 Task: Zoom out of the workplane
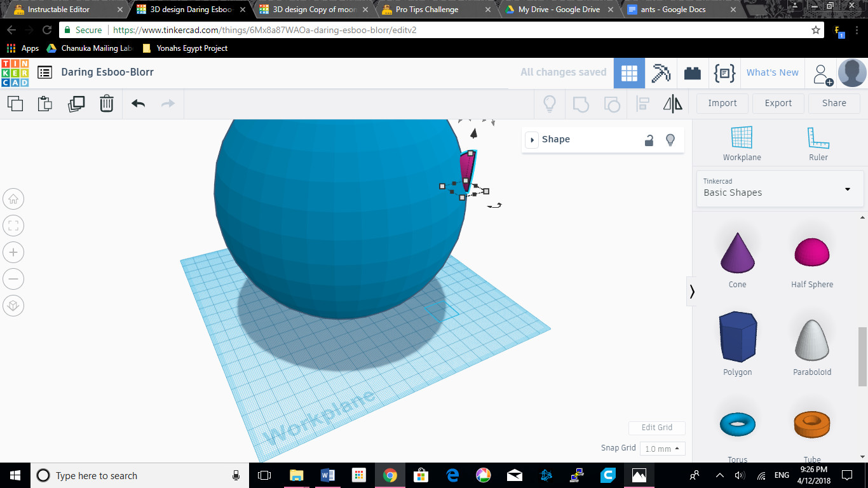(x=13, y=279)
